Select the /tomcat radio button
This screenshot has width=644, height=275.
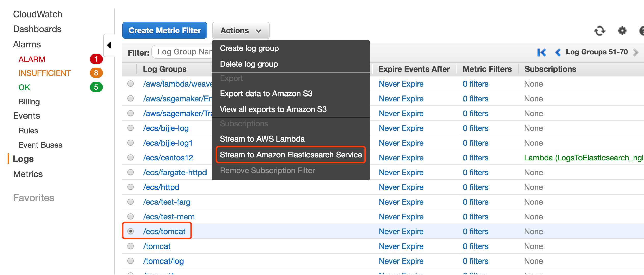pyautogui.click(x=131, y=246)
